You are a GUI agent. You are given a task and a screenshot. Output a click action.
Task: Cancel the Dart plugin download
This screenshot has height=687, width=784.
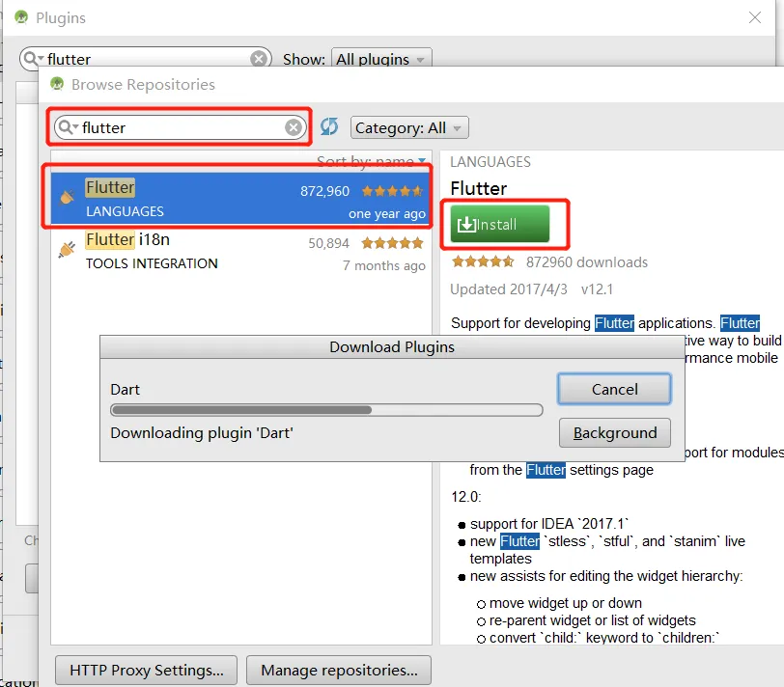point(614,389)
